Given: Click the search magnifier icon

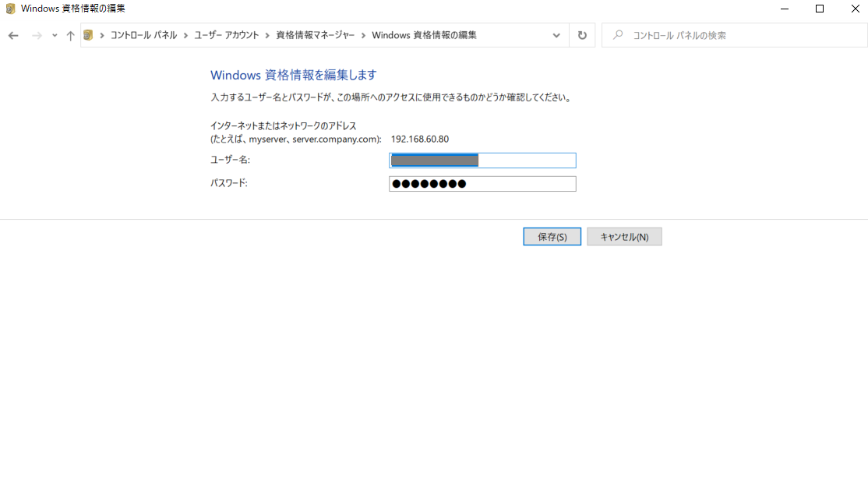Looking at the screenshot, I should [x=618, y=35].
